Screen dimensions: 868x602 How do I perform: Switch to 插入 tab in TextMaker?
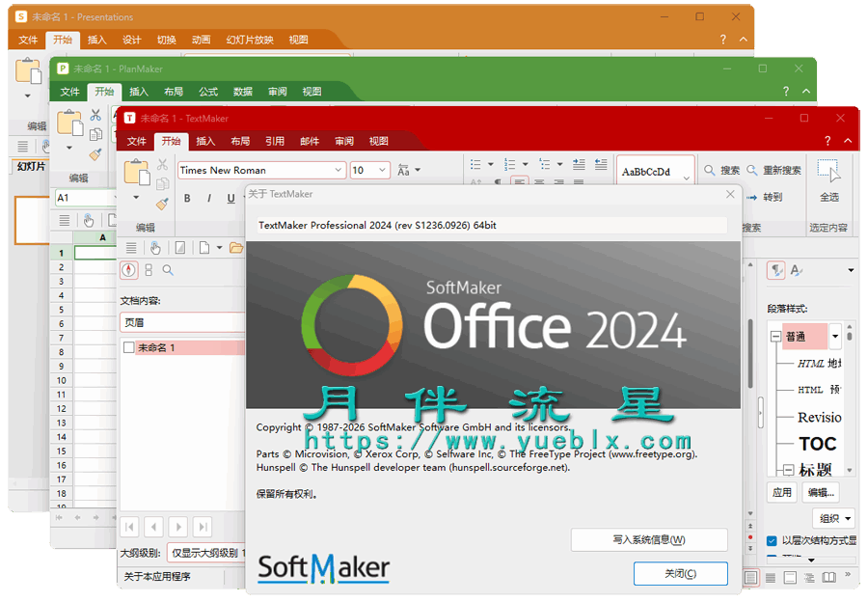205,141
